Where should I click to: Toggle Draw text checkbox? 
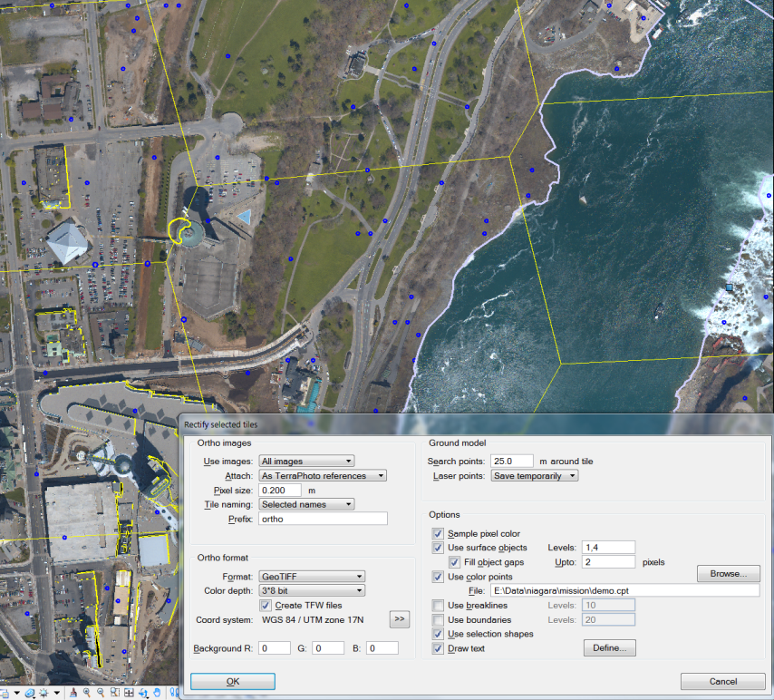click(x=438, y=648)
